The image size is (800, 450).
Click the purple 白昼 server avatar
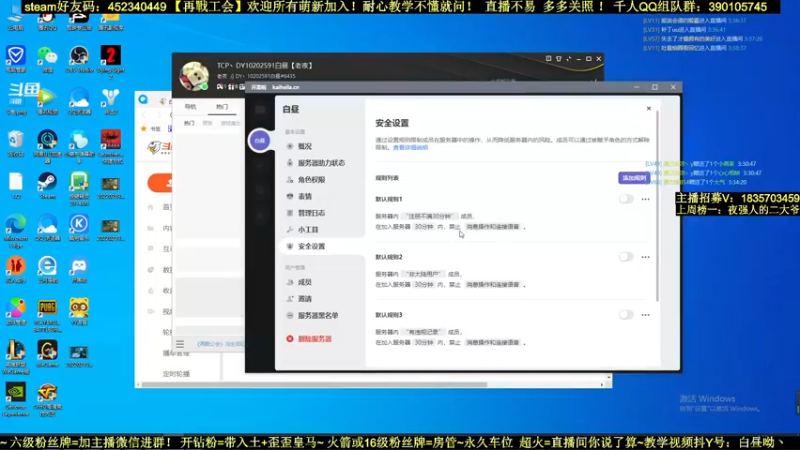pos(260,140)
